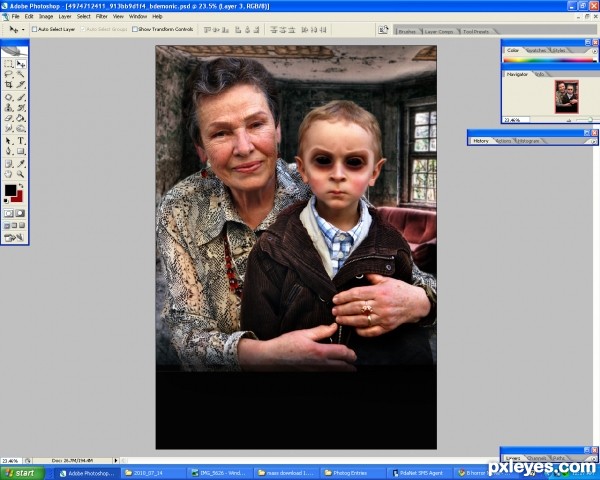Image resolution: width=600 pixels, height=480 pixels.
Task: Select the Magic Wand tool
Action: pyautogui.click(x=21, y=74)
